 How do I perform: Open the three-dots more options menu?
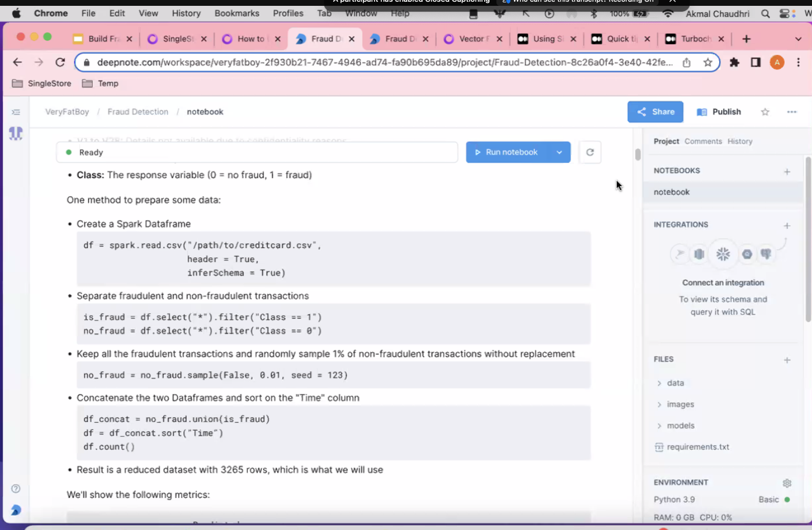pyautogui.click(x=791, y=112)
